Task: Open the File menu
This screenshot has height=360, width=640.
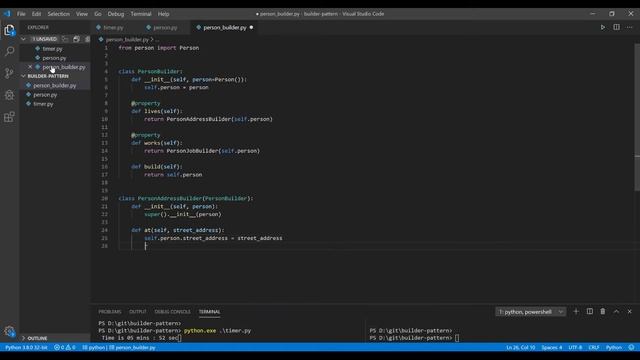Action: [x=21, y=13]
